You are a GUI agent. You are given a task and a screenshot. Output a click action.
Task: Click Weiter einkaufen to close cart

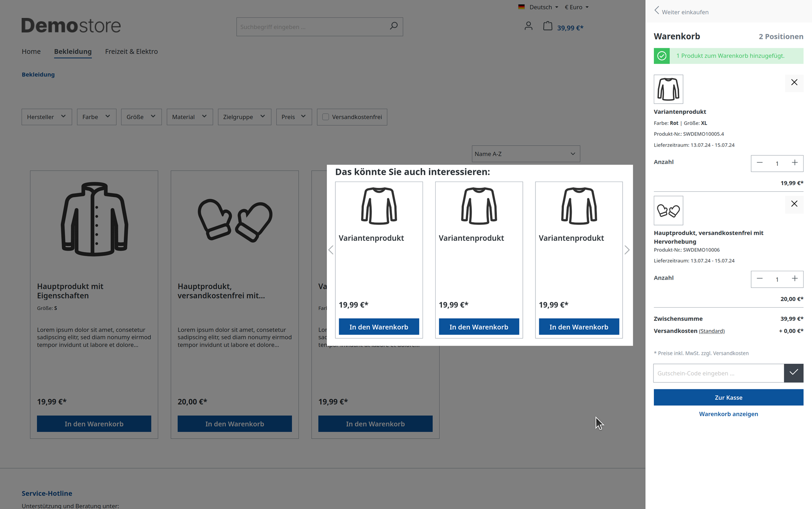[x=682, y=11]
